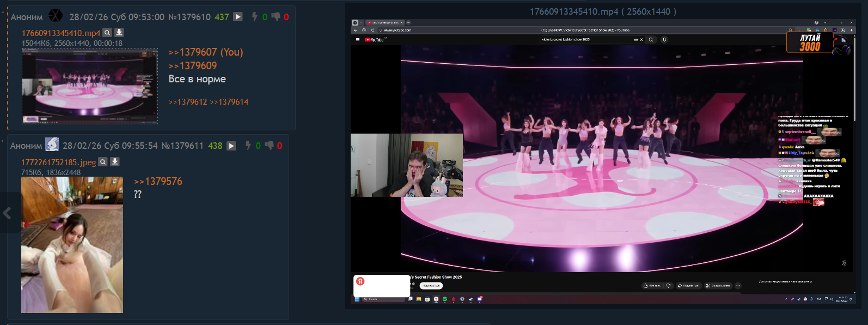Click the download icon beside 17660913345410.mp4
Image resolution: width=868 pixels, height=325 pixels.
tap(119, 33)
